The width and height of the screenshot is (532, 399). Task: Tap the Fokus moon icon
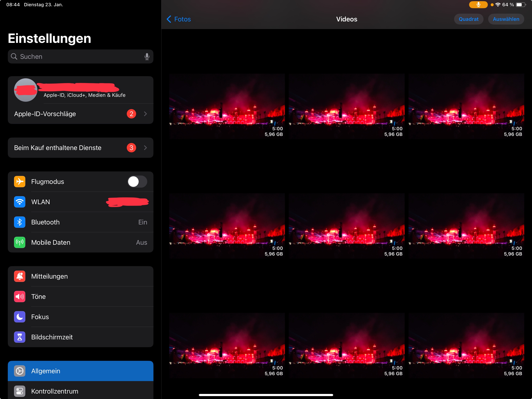19,316
